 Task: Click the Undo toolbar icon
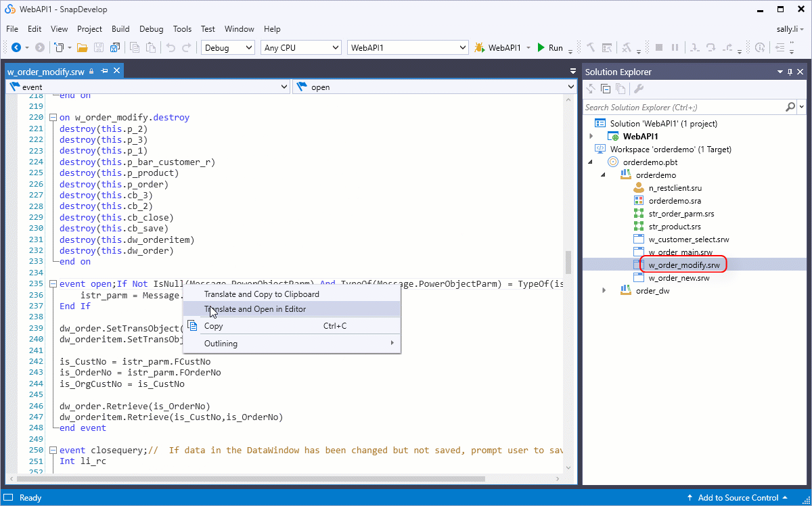point(171,47)
